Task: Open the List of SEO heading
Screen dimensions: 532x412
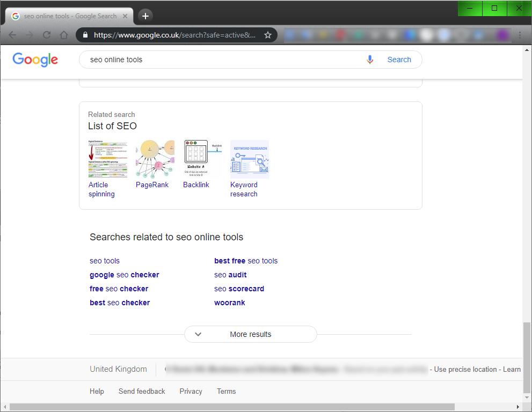Action: (x=112, y=126)
